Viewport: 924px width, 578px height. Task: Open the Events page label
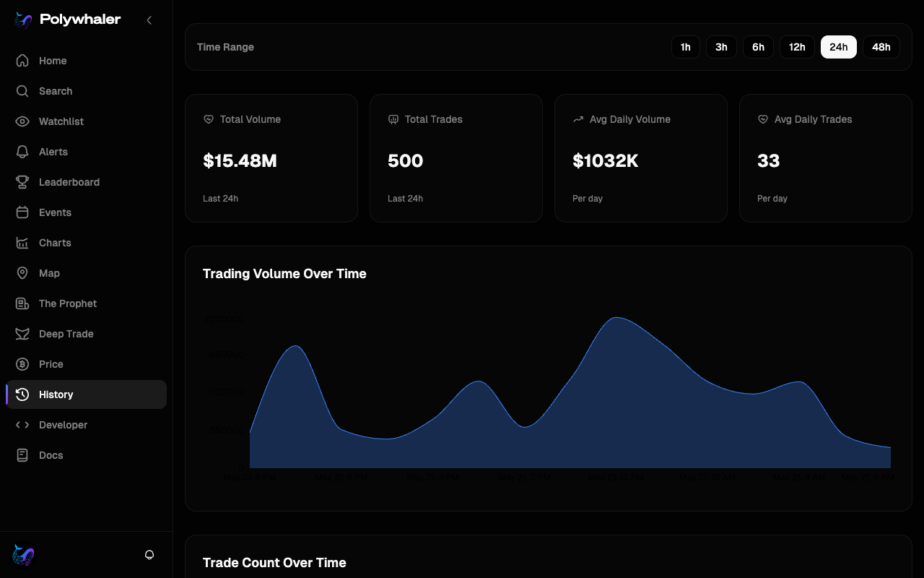[x=55, y=212]
